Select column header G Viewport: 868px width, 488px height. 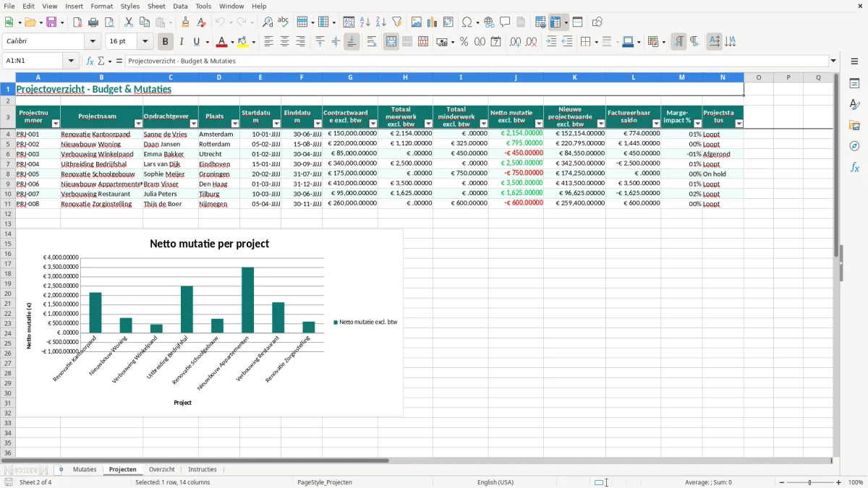tap(350, 77)
